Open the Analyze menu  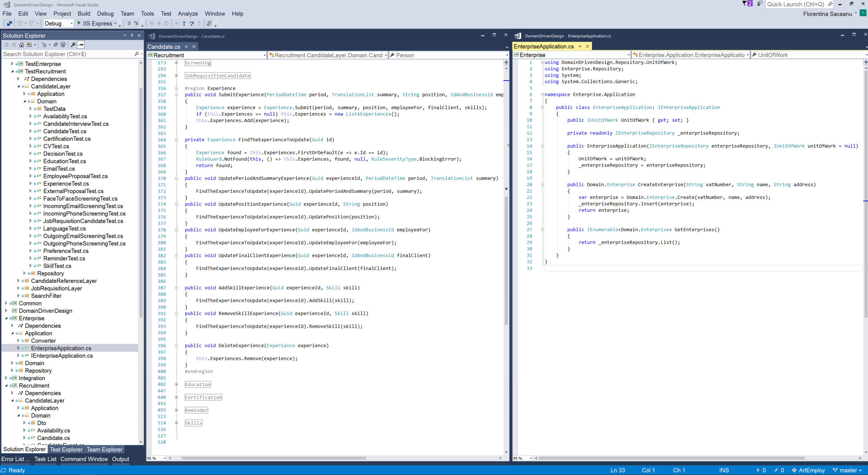pos(188,14)
